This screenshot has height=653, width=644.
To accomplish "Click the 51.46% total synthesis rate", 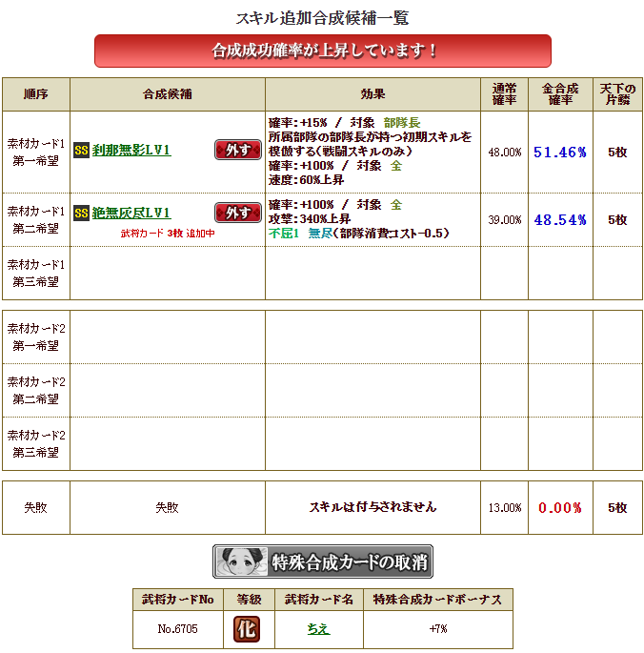I will 560,153.
